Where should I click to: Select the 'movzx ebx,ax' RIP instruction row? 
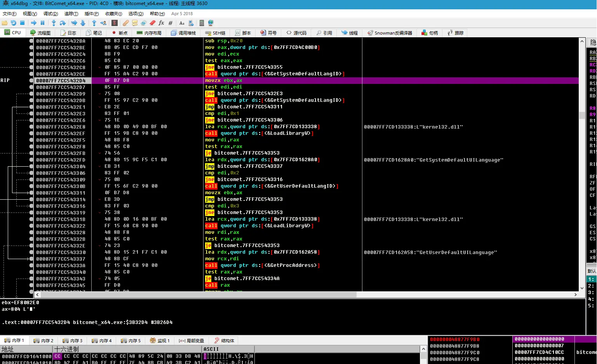(x=307, y=80)
